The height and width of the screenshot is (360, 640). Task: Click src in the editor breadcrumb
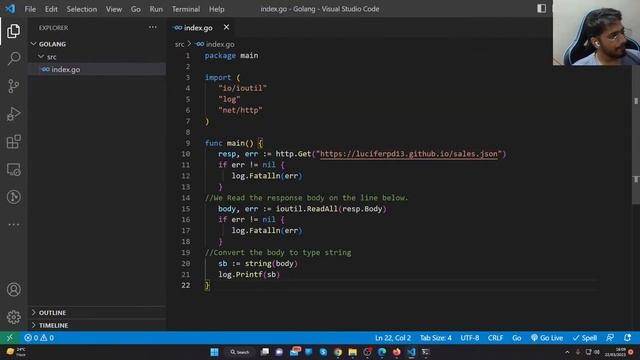pyautogui.click(x=179, y=44)
